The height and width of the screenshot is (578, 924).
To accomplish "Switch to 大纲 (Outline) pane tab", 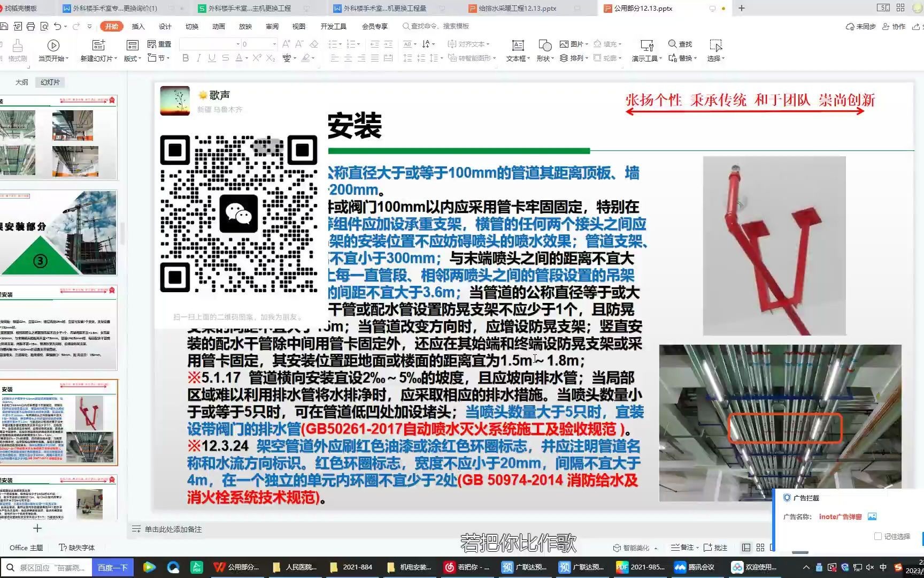I will coord(21,82).
